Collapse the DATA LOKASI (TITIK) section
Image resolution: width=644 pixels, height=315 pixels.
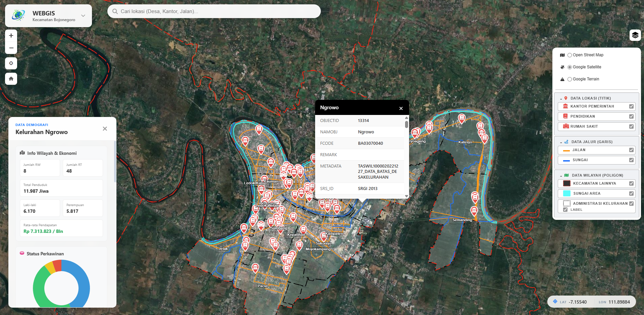562,98
